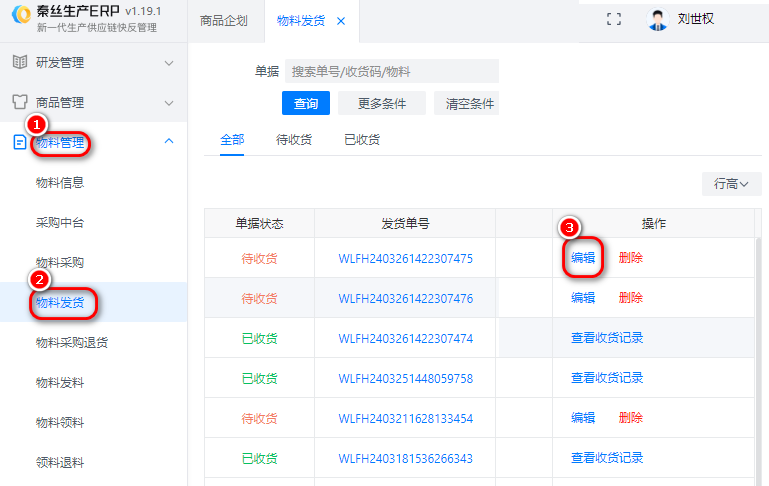Screen dimensions: 769x486
Task: Close the 物料发货 tab
Action: coord(341,21)
